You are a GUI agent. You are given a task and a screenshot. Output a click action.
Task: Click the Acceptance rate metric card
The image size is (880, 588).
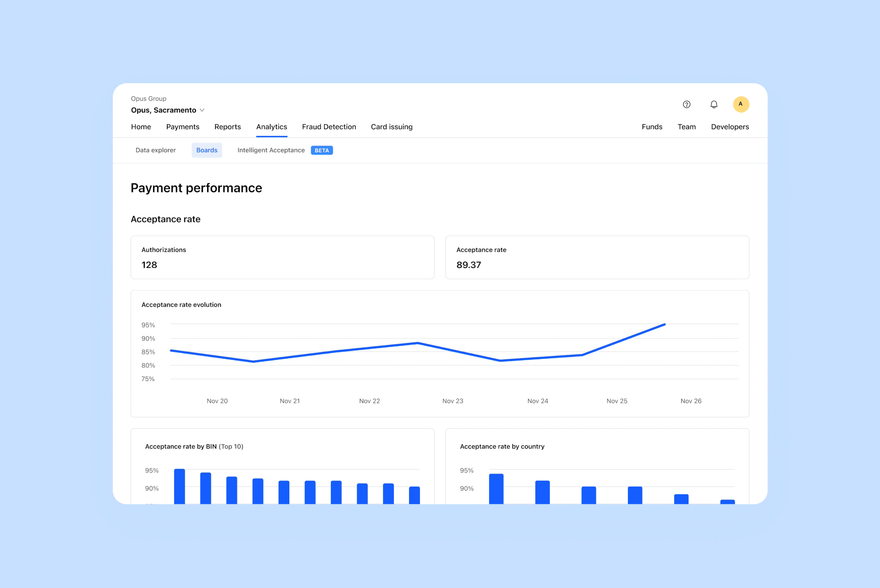597,257
